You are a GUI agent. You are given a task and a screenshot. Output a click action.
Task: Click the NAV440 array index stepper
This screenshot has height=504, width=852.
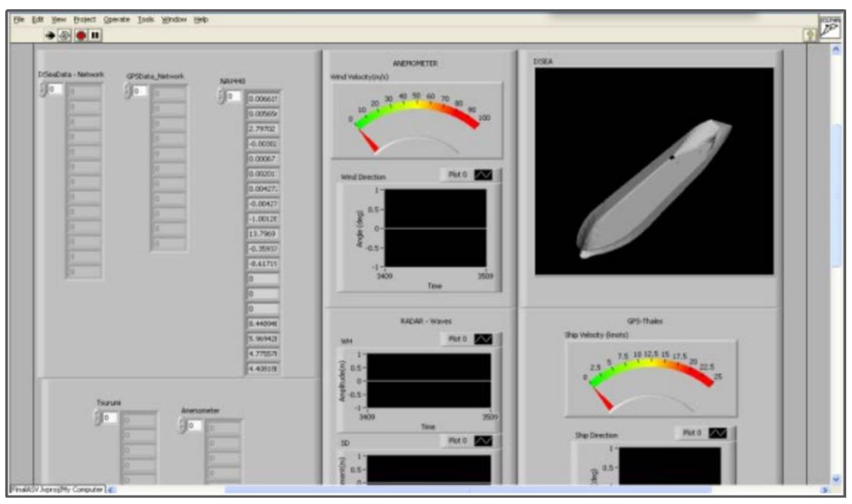coord(221,96)
